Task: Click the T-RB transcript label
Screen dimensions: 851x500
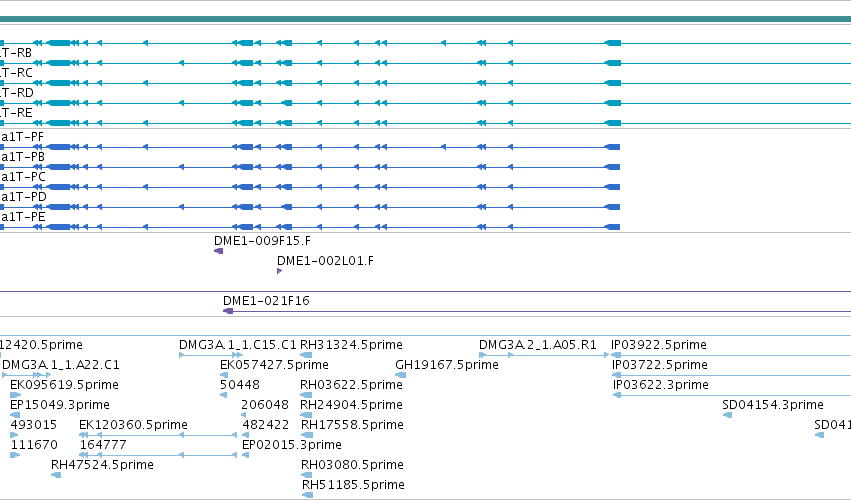Action: pos(16,53)
